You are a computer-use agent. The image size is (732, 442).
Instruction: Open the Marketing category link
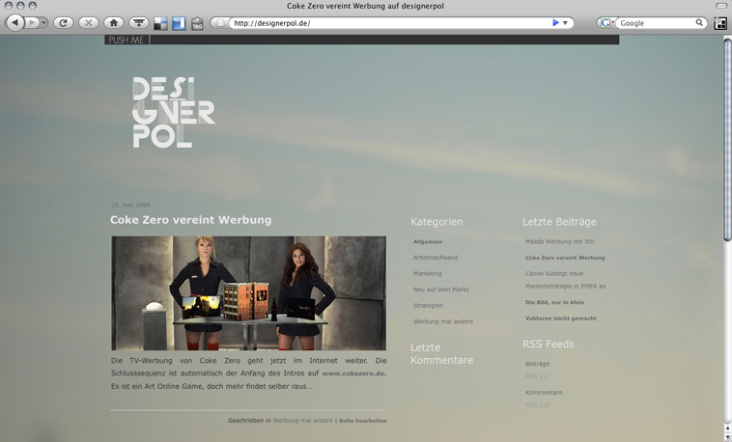coord(427,273)
